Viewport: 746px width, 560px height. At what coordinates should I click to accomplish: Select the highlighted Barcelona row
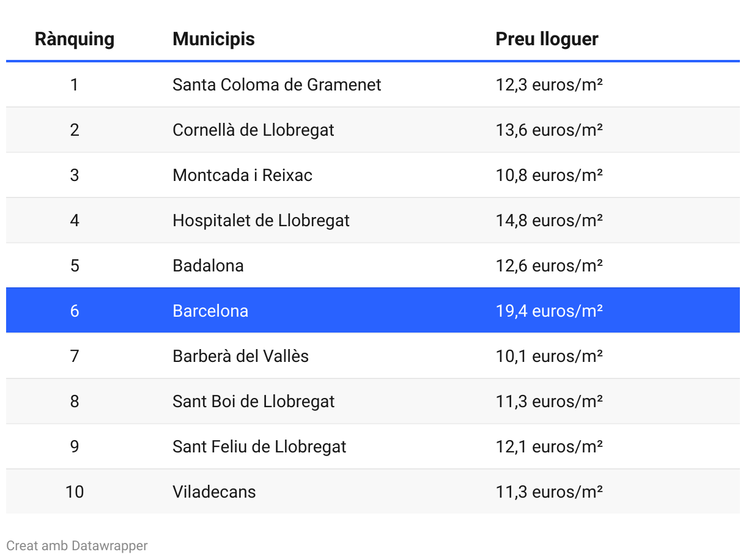tap(373, 311)
